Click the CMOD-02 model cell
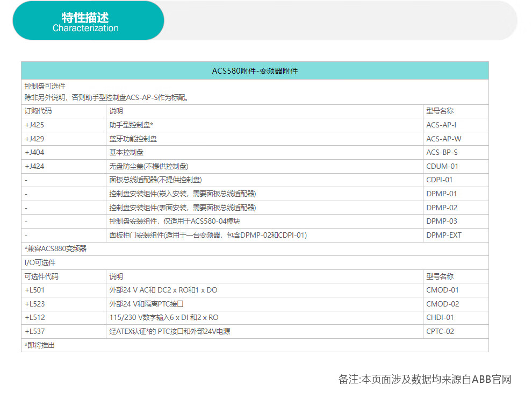 442,304
